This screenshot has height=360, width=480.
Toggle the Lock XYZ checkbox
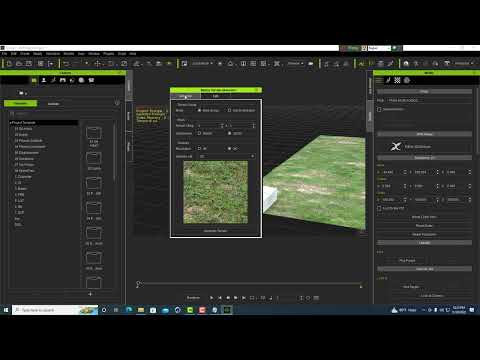pyautogui.click(x=379, y=208)
